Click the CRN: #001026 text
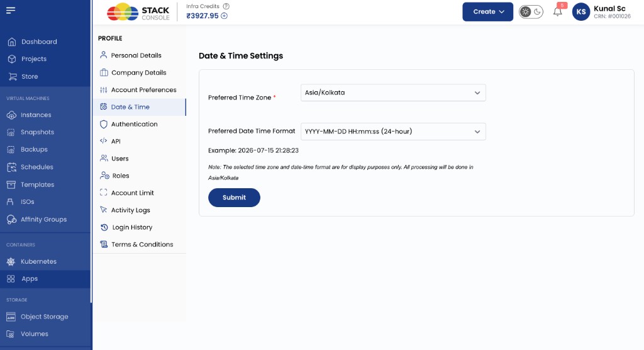 tap(612, 16)
